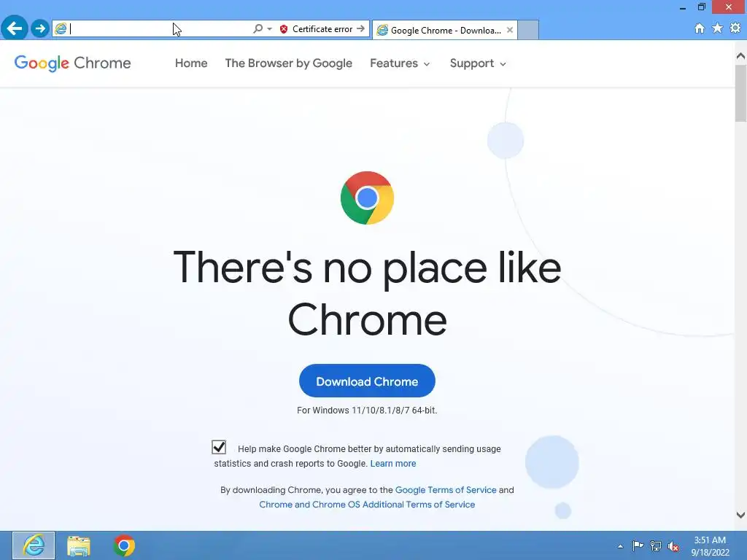Viewport: 747px width, 560px height.
Task: Open the IE Tools gear icon
Action: pos(735,28)
